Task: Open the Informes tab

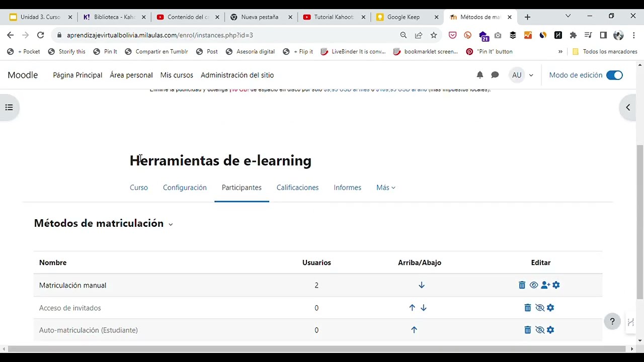Action: coord(347,188)
